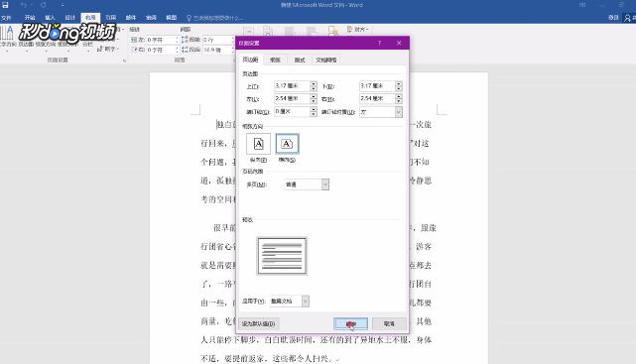Click the Page Setup group dialog launcher

124,61
